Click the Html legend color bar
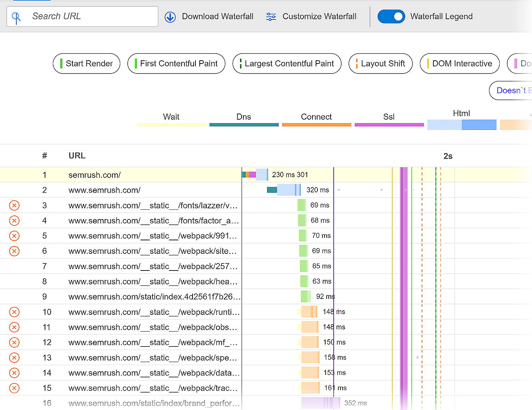 (462, 125)
